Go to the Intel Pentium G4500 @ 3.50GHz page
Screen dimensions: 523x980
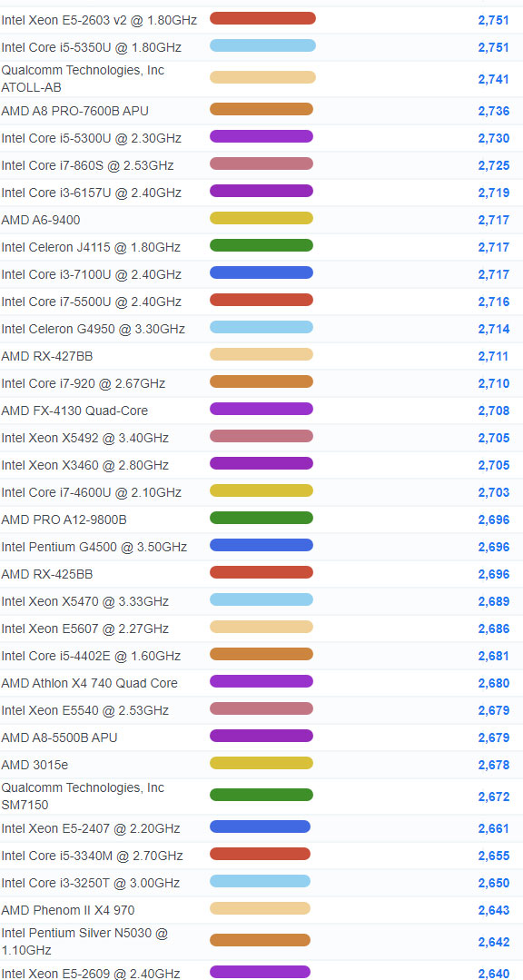[x=94, y=547]
